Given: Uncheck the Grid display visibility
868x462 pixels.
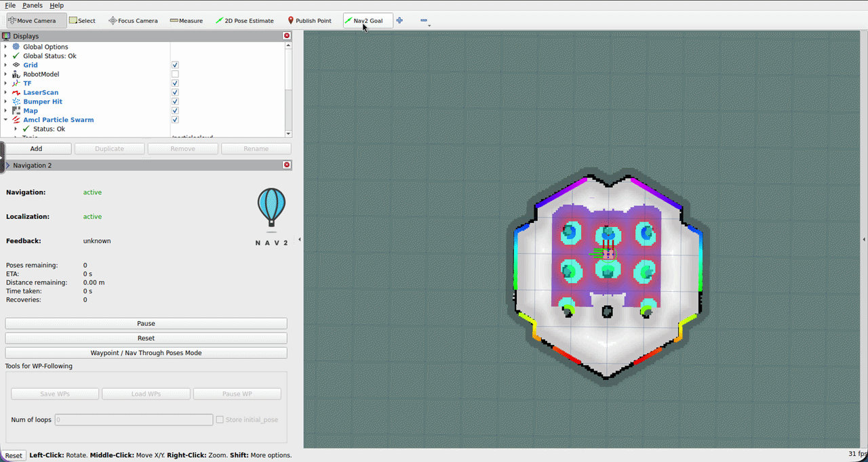Looking at the screenshot, I should pos(175,64).
